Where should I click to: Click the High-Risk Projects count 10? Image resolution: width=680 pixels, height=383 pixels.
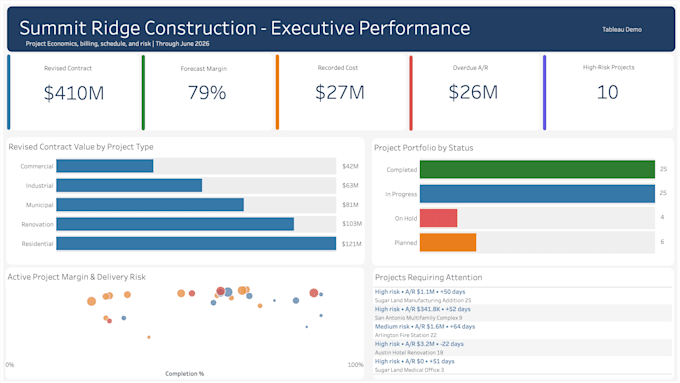click(x=608, y=92)
